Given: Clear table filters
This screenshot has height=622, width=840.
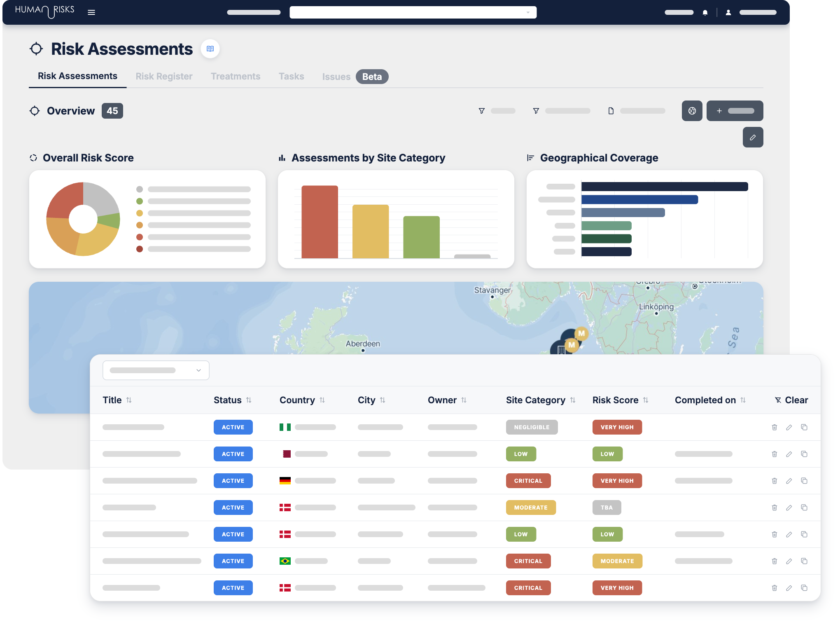Looking at the screenshot, I should pos(791,400).
